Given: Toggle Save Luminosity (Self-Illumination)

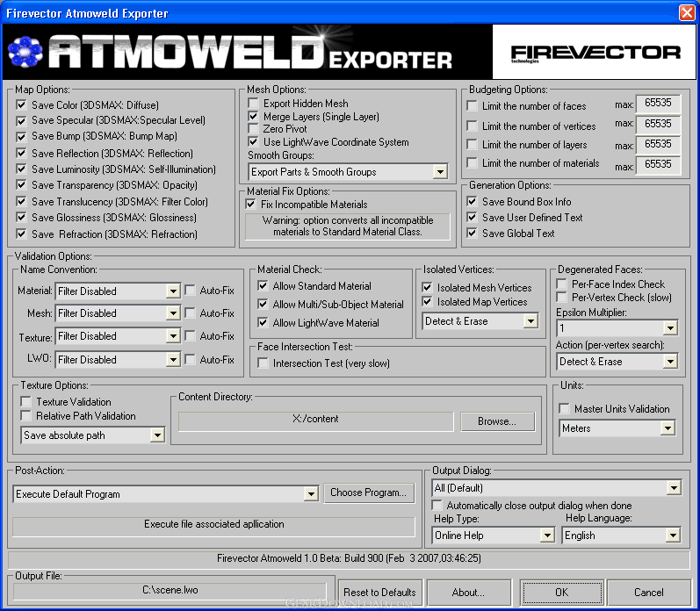Looking at the screenshot, I should [21, 169].
